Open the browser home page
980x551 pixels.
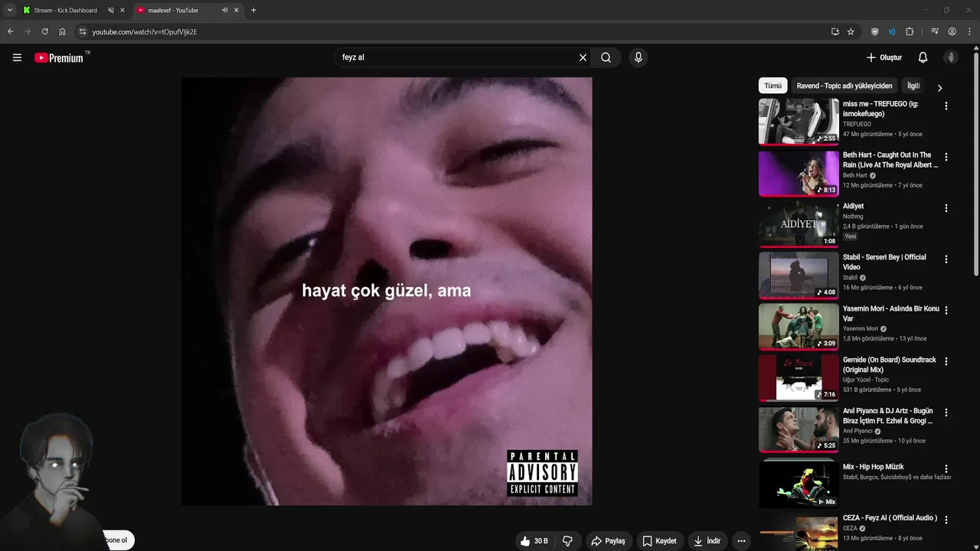pos(62,31)
